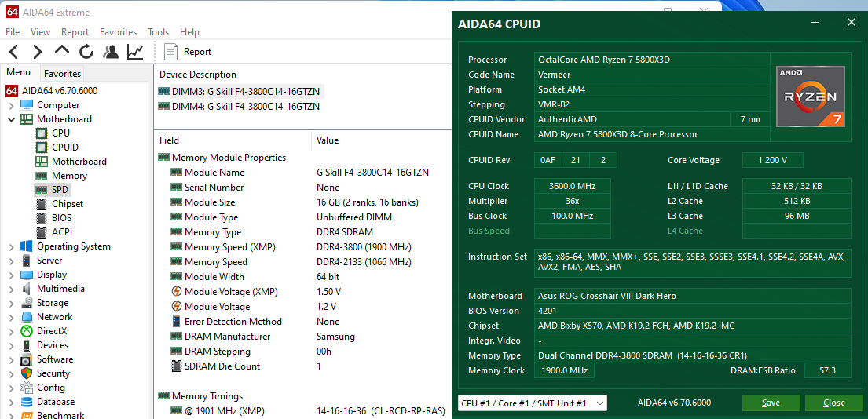Click the AMD Ryzen 7 logo image

tap(810, 97)
